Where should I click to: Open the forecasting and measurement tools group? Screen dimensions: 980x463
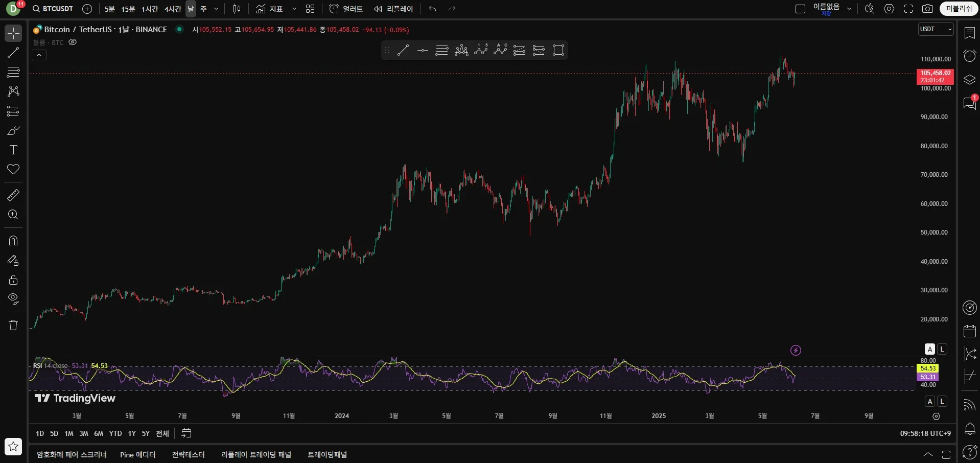click(x=13, y=111)
